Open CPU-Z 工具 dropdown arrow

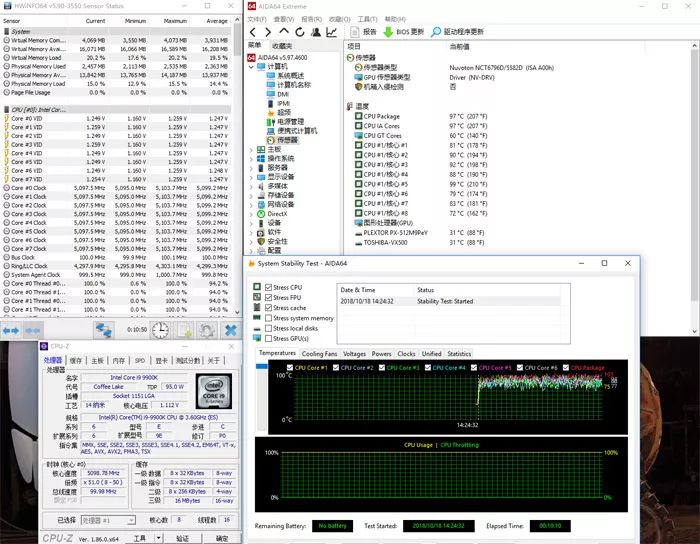158,538
